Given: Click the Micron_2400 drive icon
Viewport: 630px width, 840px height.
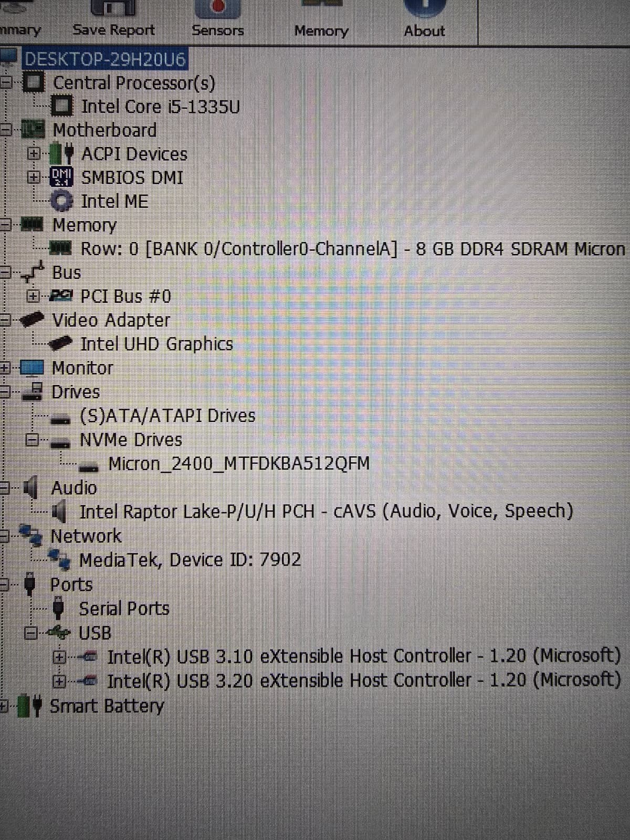Looking at the screenshot, I should 89,467.
